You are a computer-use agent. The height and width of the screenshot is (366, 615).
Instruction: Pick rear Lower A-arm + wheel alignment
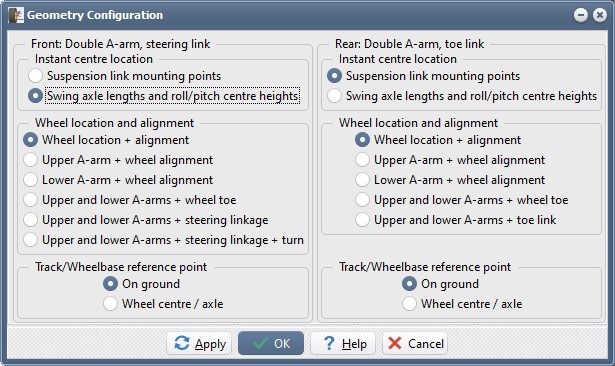tap(450, 180)
